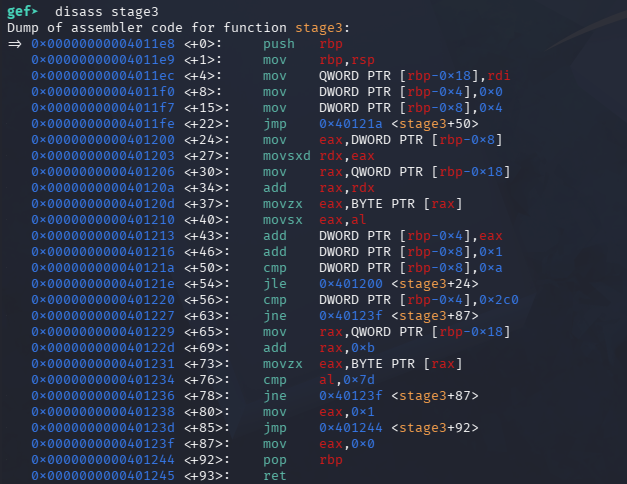Select address 0x00000000004011ec
The image size is (627, 484).
[x=103, y=76]
